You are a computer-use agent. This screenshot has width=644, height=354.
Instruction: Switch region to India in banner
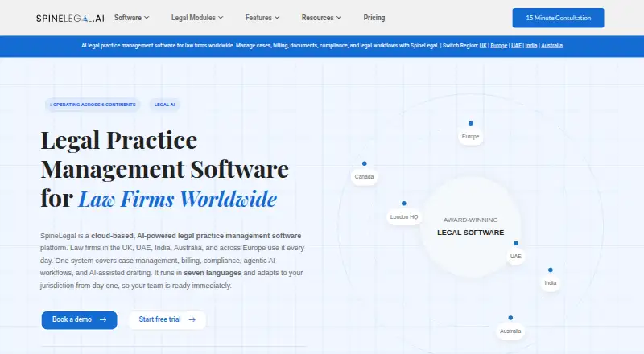(x=531, y=46)
